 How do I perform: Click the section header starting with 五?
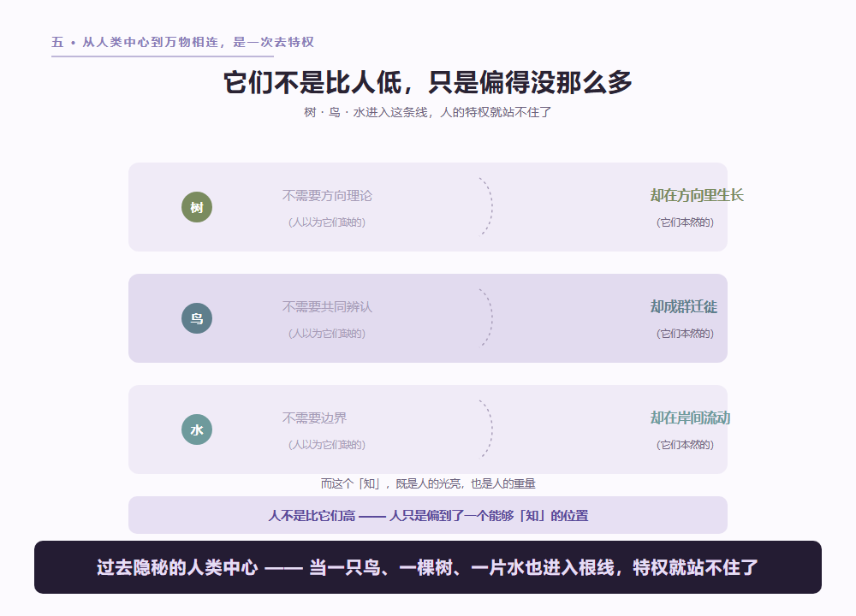pyautogui.click(x=182, y=42)
